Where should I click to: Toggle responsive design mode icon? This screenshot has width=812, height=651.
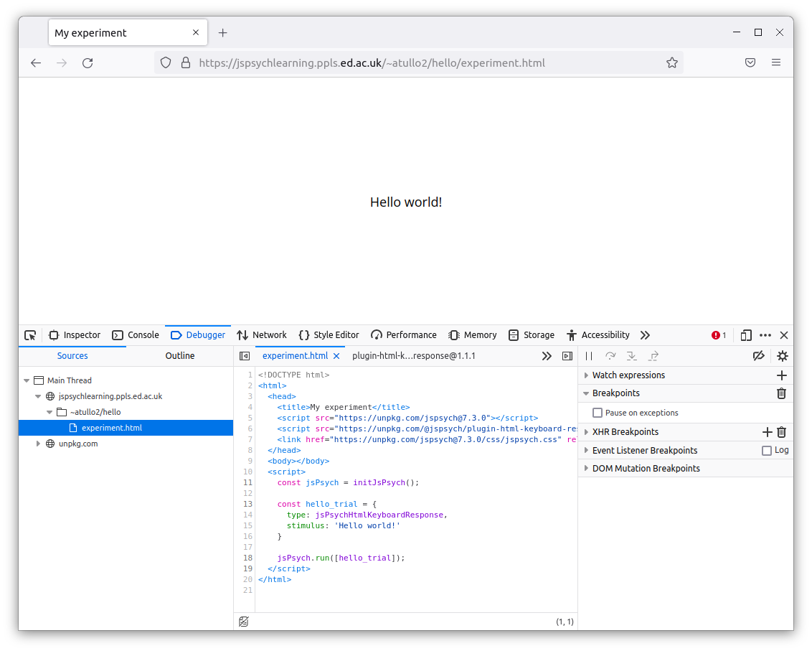[x=746, y=335]
